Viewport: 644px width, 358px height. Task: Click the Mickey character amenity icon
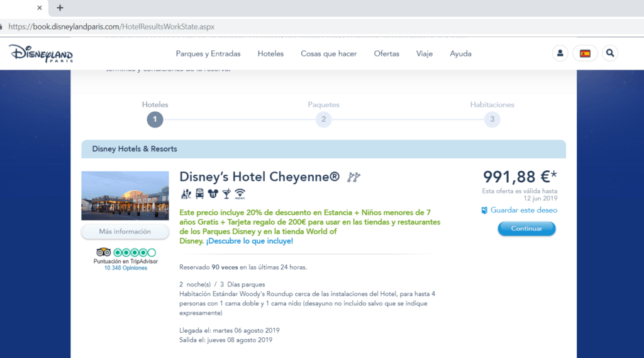tap(213, 194)
